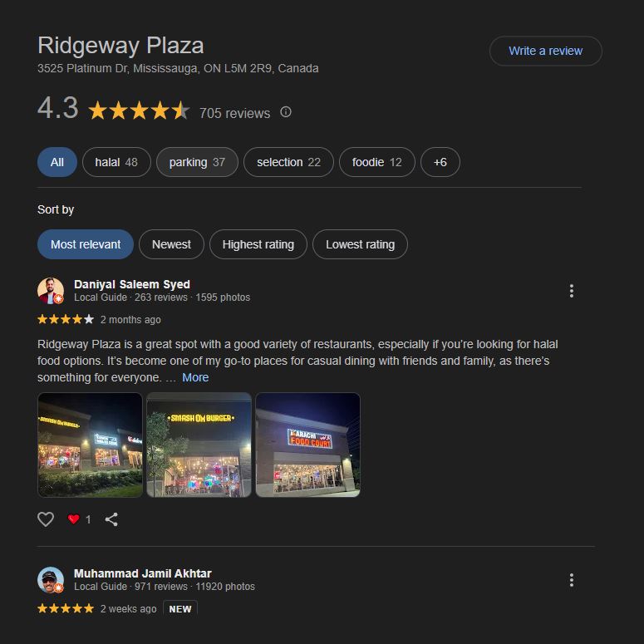The image size is (644, 644).
Task: Filter reviews mentioning parking
Action: (197, 162)
